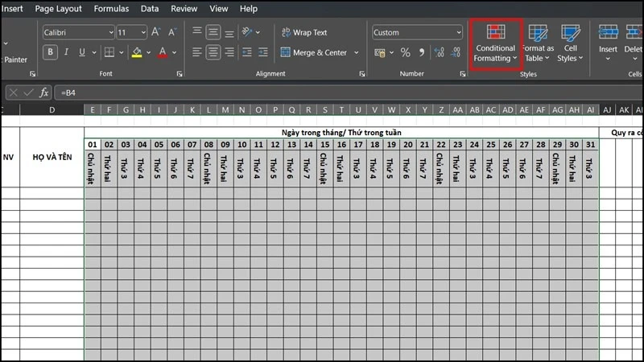Screen dimensions: 644x362
Task: Click the percent style icon
Action: click(x=406, y=52)
